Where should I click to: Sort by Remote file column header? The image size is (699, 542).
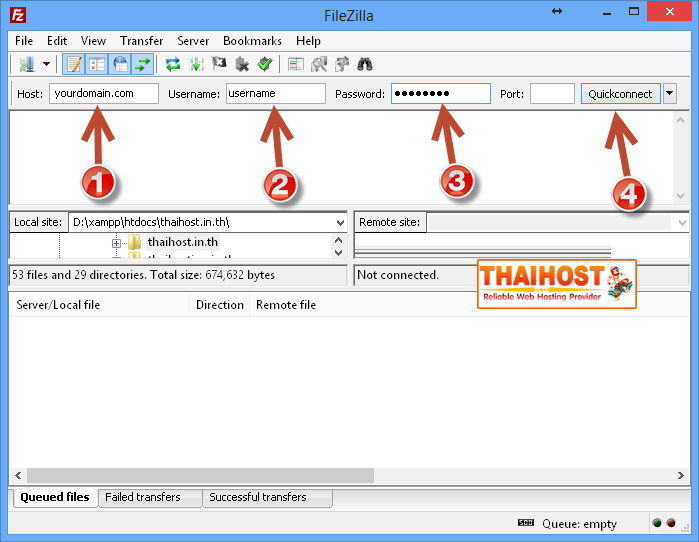coord(286,305)
